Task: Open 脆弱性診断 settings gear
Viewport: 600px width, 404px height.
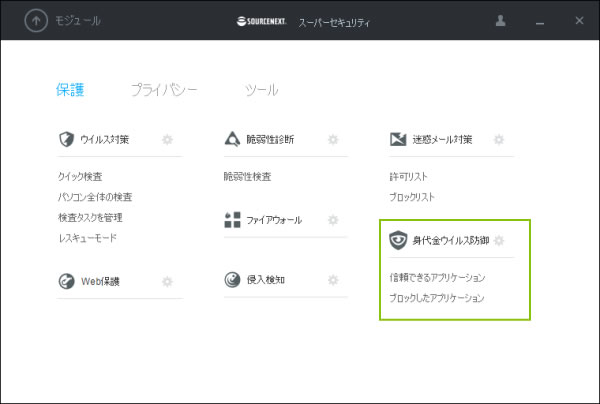Action: [x=333, y=140]
